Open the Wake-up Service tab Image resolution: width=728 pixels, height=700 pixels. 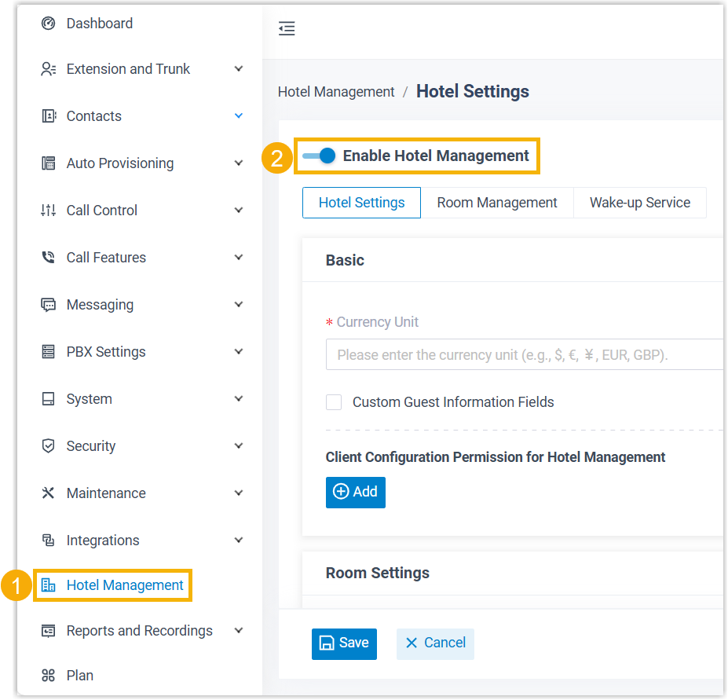[x=640, y=203]
